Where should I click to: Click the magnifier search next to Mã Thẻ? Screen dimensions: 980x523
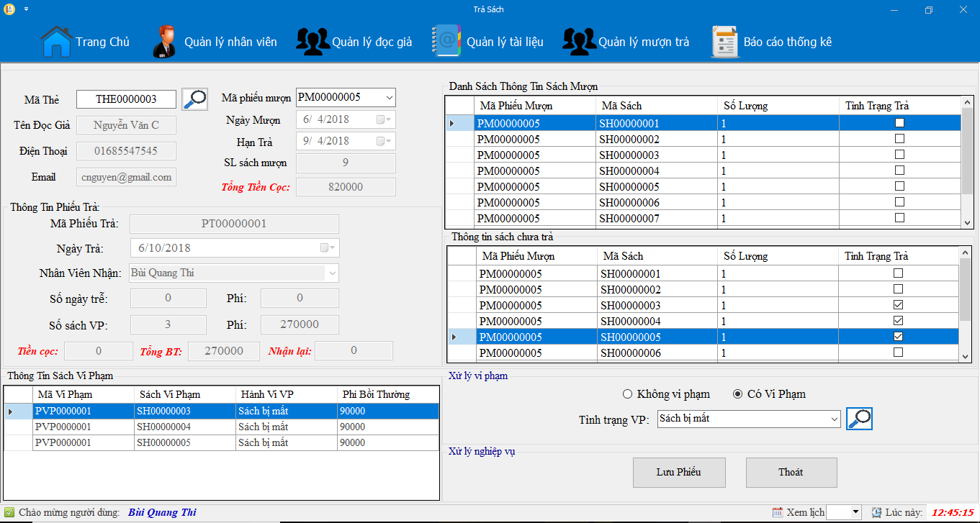coord(194,99)
